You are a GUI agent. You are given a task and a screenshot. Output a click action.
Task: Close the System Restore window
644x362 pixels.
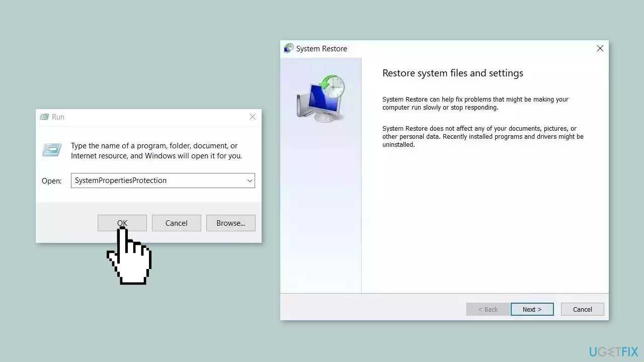pyautogui.click(x=600, y=48)
